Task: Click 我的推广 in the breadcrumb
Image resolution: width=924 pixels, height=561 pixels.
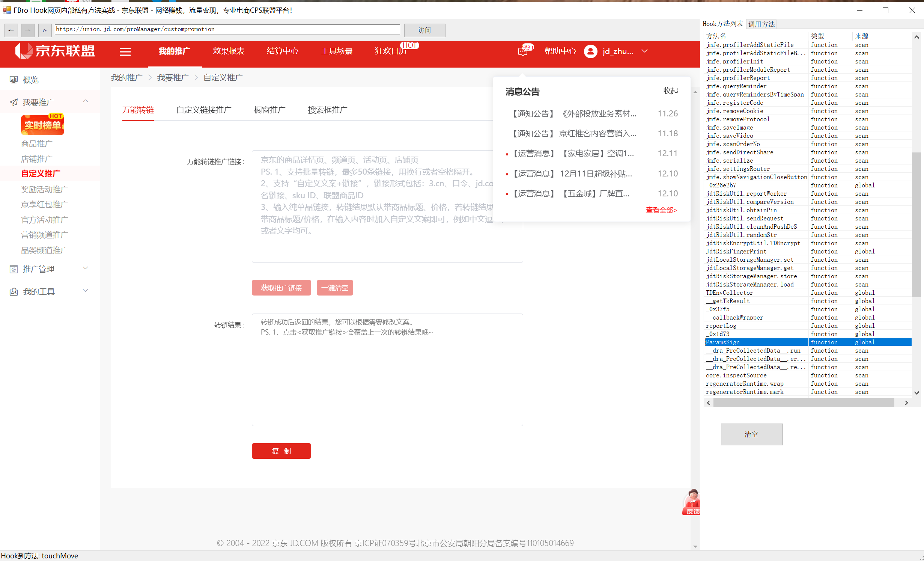Action: point(127,78)
